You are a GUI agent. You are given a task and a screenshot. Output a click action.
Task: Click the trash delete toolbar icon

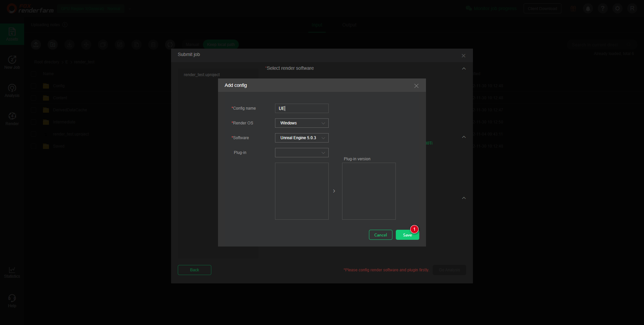tap(153, 44)
